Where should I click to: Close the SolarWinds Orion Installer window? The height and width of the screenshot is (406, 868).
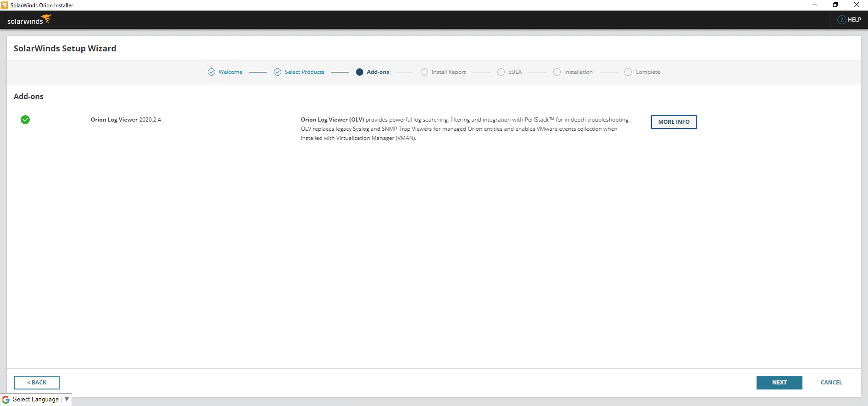pos(857,5)
